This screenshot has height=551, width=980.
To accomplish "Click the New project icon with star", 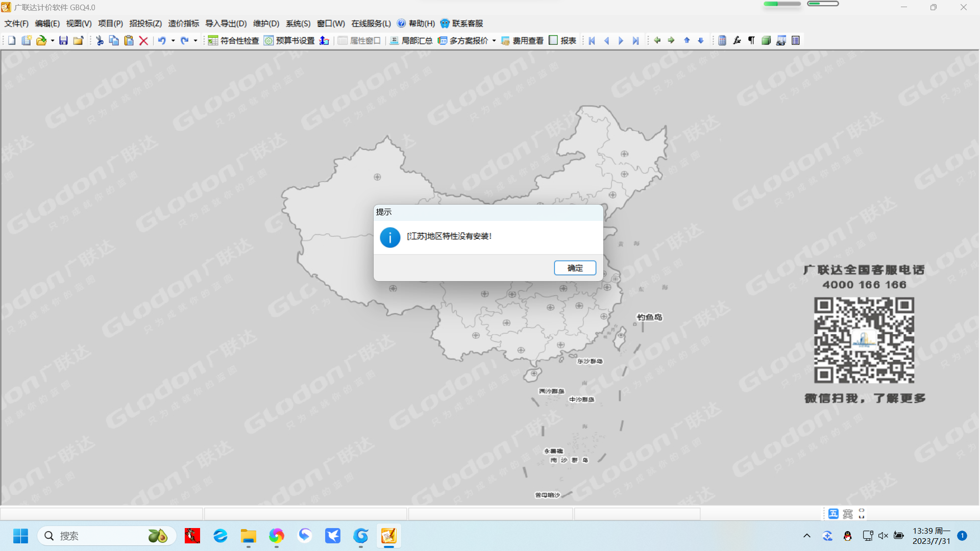I will tap(27, 41).
